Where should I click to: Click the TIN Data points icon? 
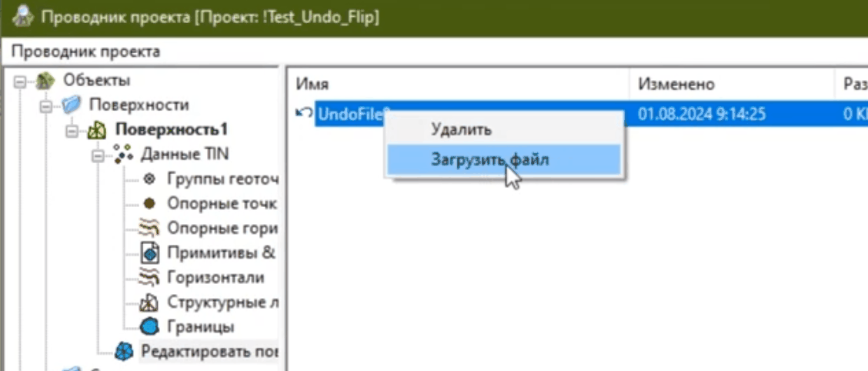coord(122,155)
